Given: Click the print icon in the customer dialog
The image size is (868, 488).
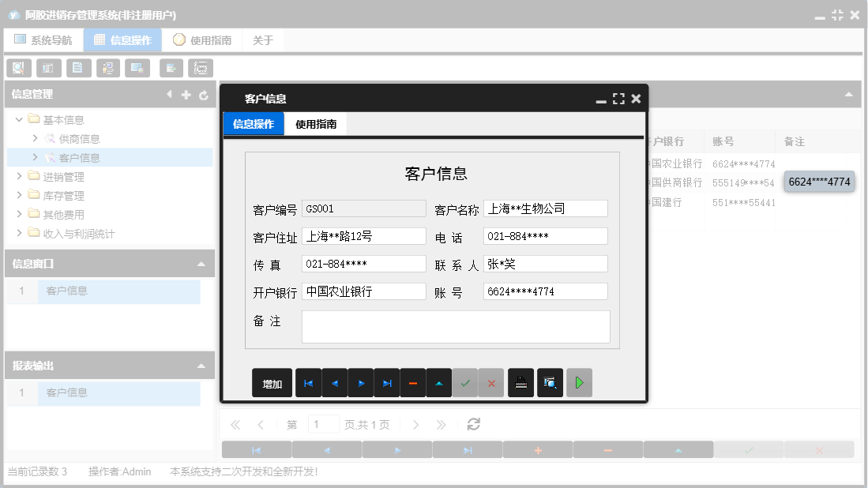Looking at the screenshot, I should point(520,383).
